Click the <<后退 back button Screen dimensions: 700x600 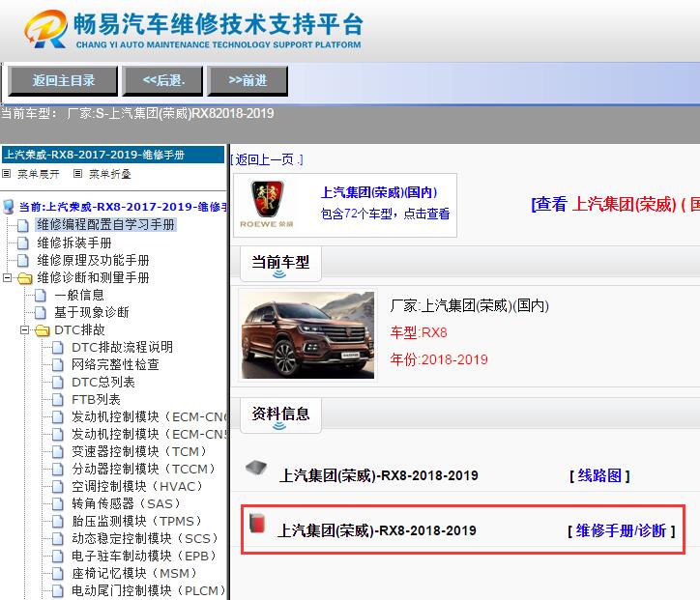point(163,81)
